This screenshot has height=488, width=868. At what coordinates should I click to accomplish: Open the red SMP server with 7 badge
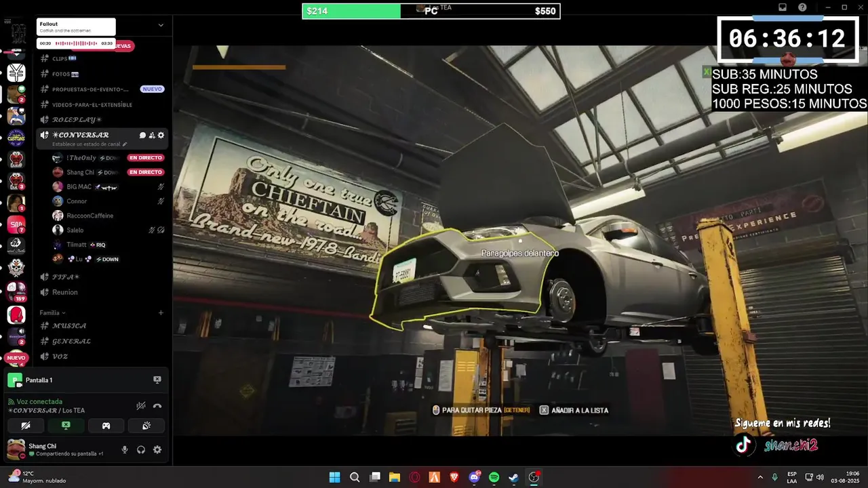click(16, 225)
